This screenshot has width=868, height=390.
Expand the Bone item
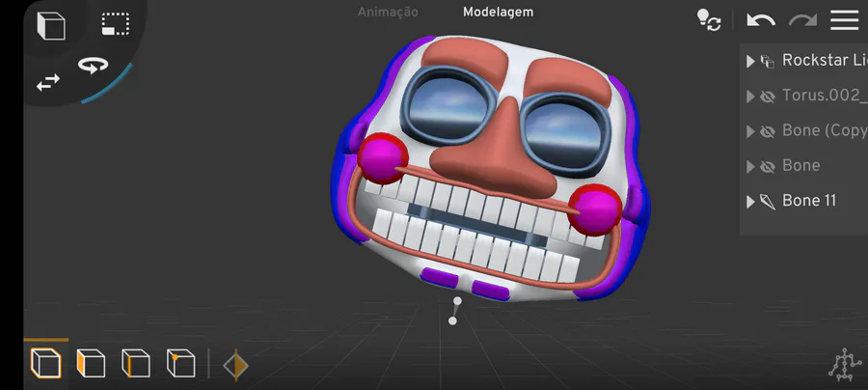(x=750, y=166)
